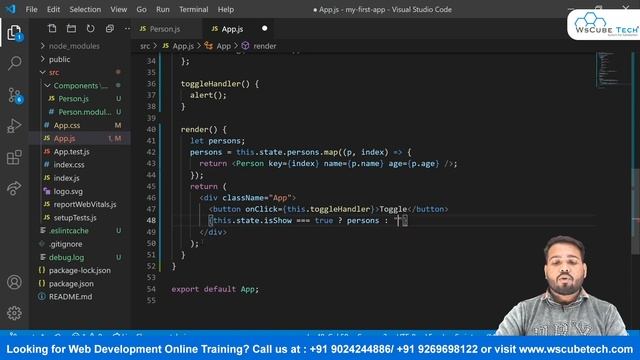Click the toggleHandler method name on line 36
Image resolution: width=640 pixels, height=360 pixels.
211,84
